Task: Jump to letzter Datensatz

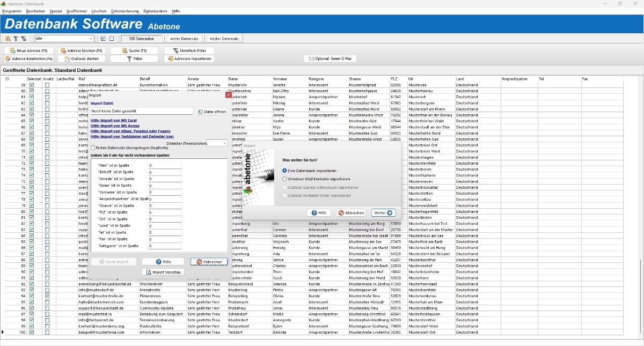Action: [224, 39]
